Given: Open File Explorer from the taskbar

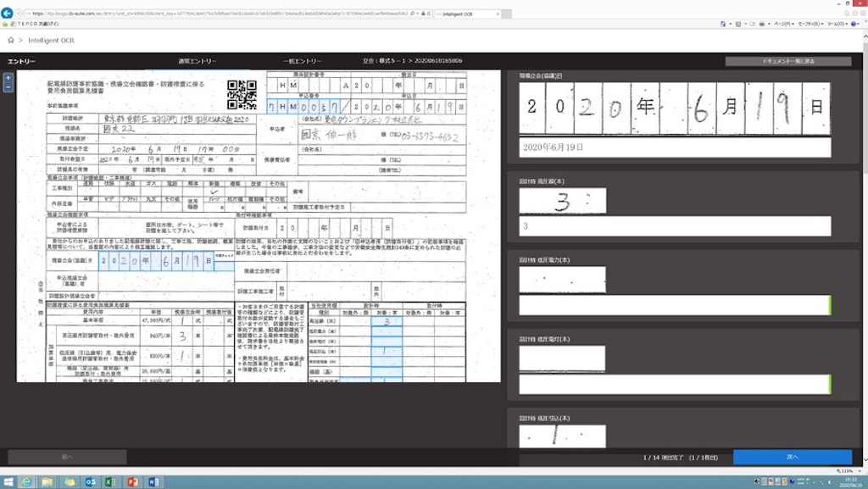Looking at the screenshot, I should pos(47,482).
